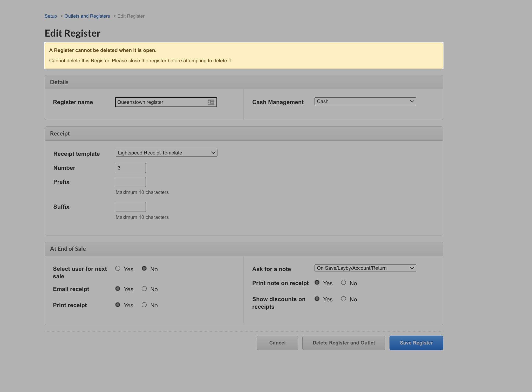Open the Ask for a note dropdown

365,268
